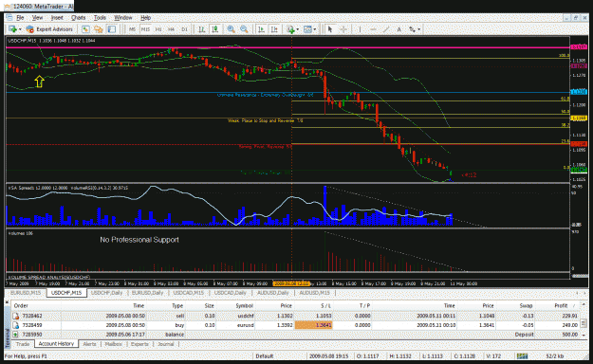
Task: Click the orange 1.3641 S/L cell
Action: pyautogui.click(x=313, y=325)
